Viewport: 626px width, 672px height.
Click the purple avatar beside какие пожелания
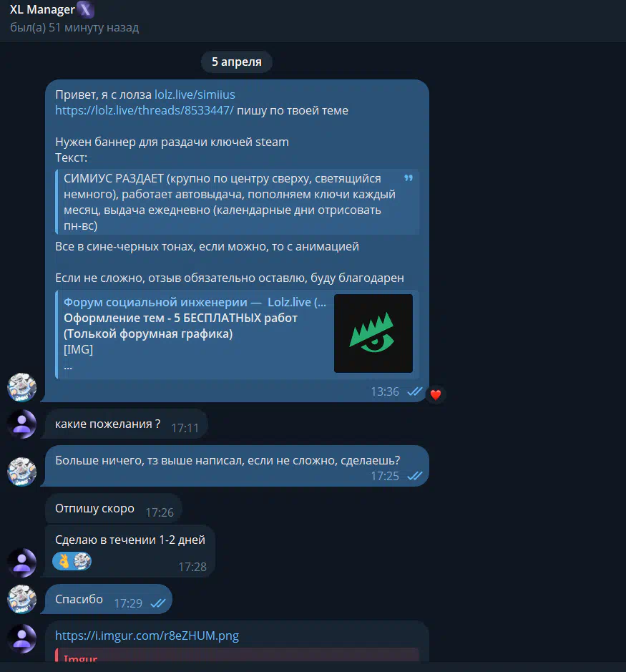22,424
